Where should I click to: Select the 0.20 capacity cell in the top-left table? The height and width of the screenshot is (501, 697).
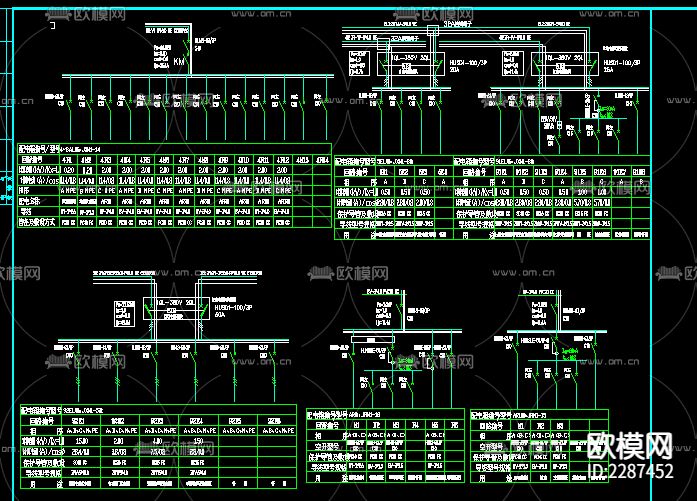pos(69,170)
